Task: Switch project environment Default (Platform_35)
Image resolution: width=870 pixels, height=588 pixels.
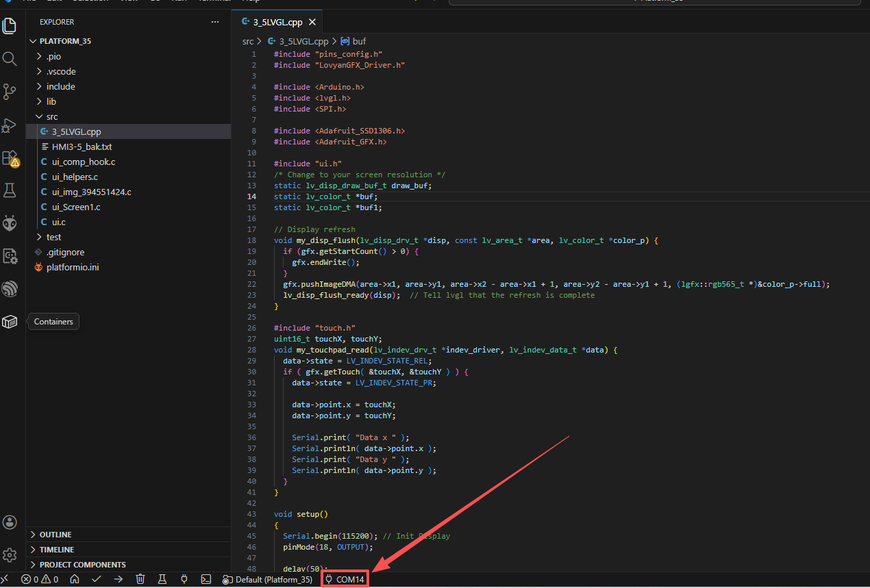Action: pyautogui.click(x=268, y=579)
